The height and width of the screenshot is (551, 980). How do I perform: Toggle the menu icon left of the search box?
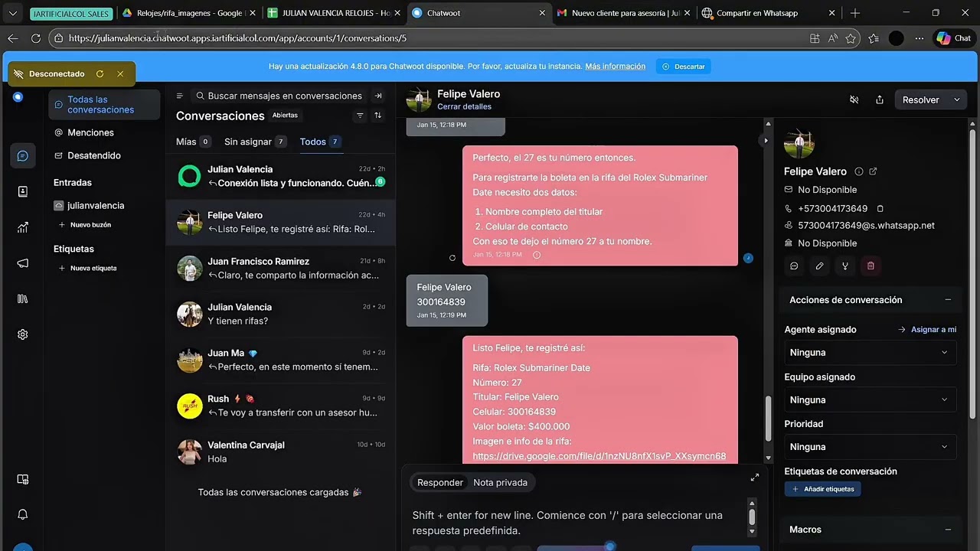180,96
